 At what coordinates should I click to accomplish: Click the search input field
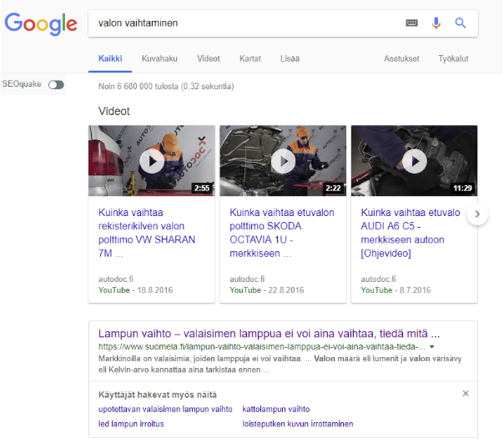[x=242, y=23]
